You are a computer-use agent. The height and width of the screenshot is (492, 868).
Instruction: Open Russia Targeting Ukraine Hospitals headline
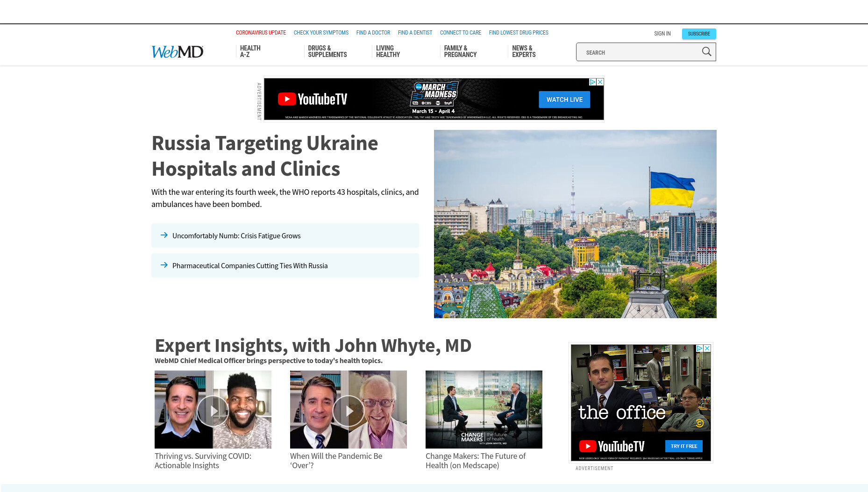[265, 156]
